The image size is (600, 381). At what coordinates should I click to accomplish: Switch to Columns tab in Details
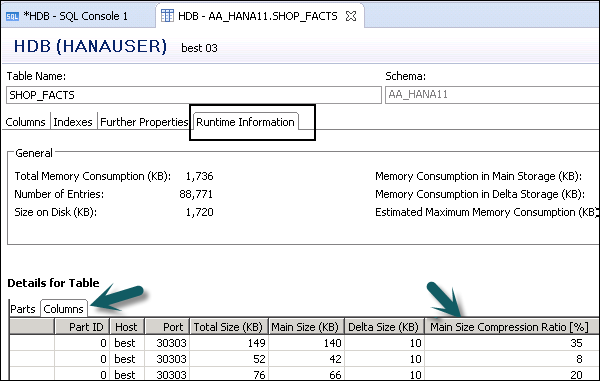(x=64, y=309)
